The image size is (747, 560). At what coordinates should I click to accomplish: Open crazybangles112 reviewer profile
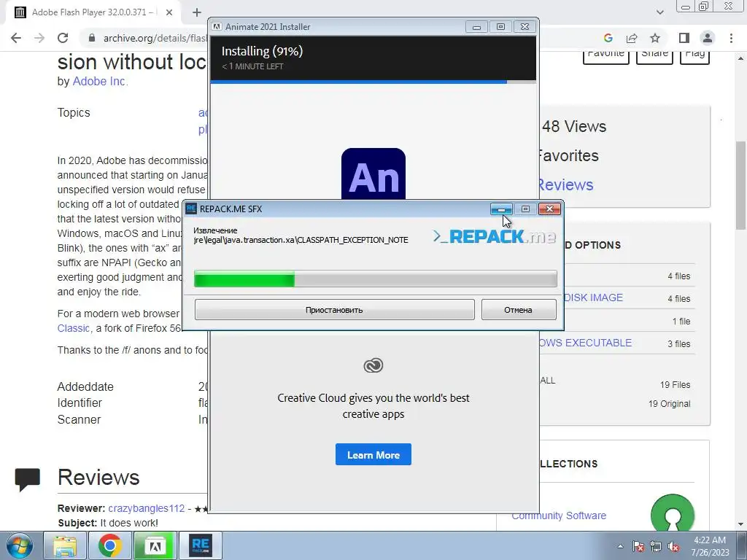[x=146, y=508]
